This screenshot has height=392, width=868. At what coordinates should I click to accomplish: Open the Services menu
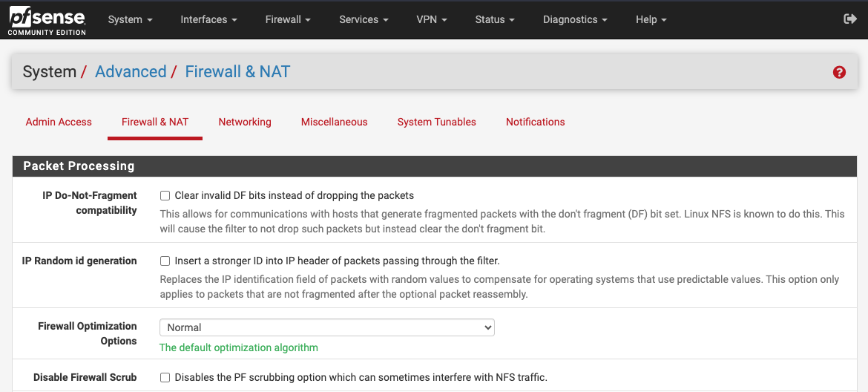point(364,19)
